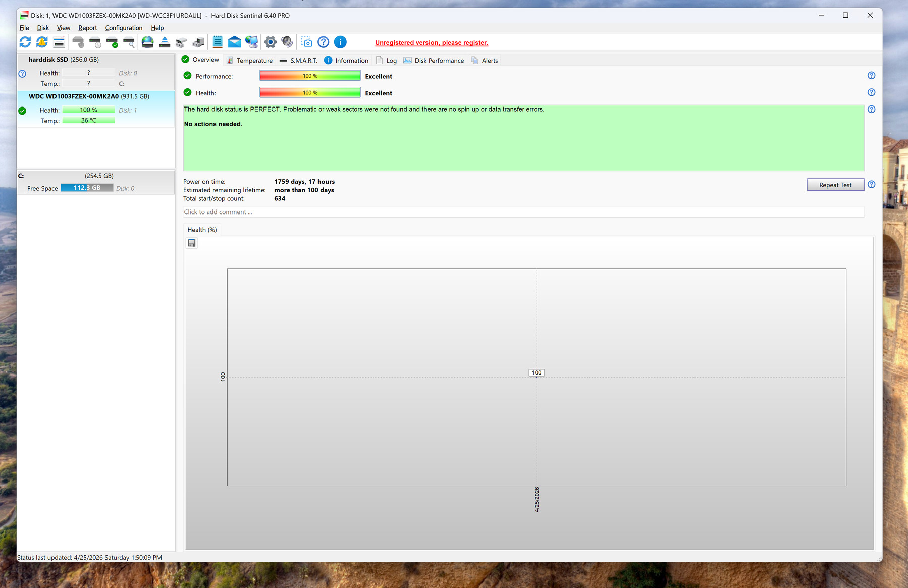Click the help icon beside Health row
This screenshot has width=908, height=588.
[871, 92]
